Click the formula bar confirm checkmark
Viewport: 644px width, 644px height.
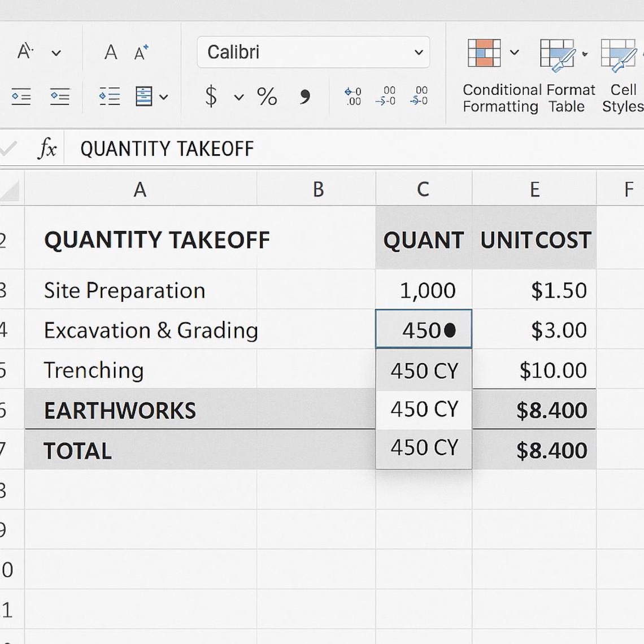8,148
